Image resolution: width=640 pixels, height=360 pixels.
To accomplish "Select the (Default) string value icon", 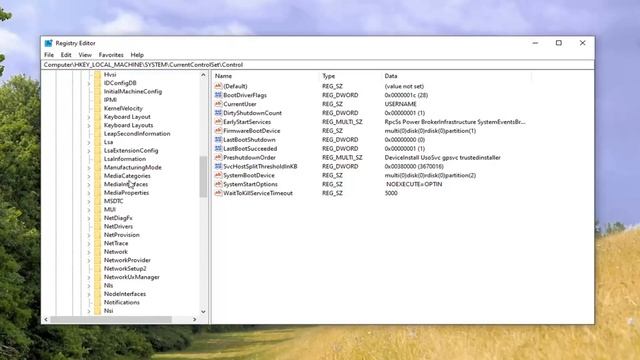I will (218, 86).
